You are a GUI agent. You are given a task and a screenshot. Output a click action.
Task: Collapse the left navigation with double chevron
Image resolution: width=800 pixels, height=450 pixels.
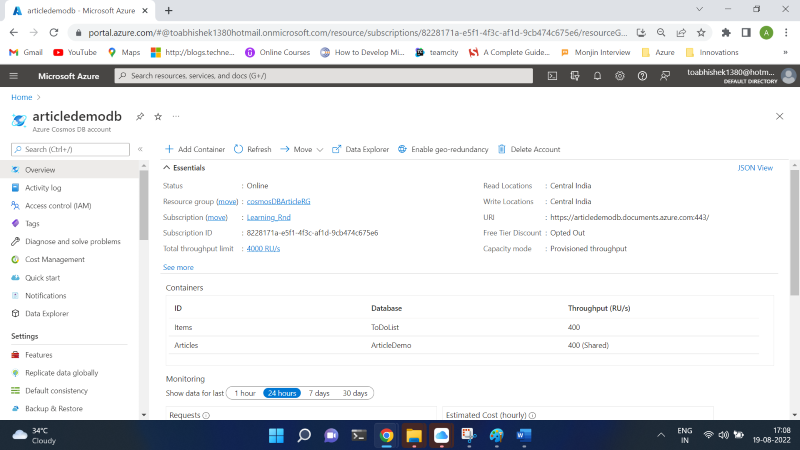coord(140,149)
